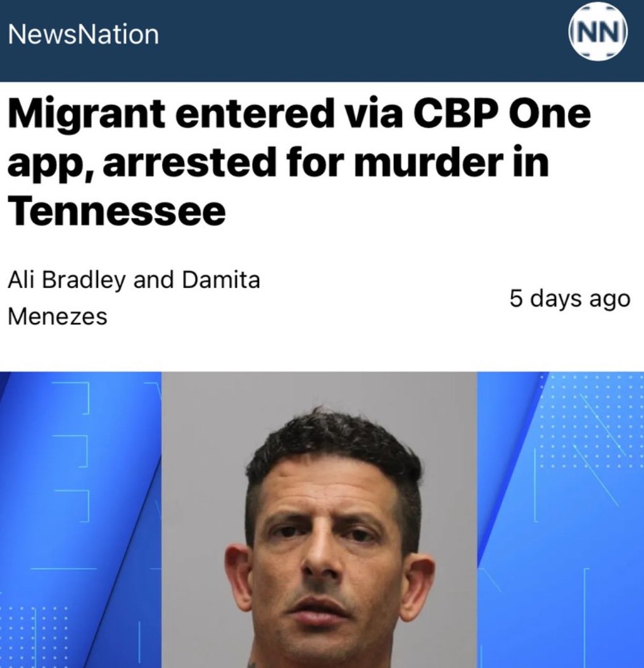Select the author name Ali Bradley
The height and width of the screenshot is (668, 644).
tap(67, 280)
